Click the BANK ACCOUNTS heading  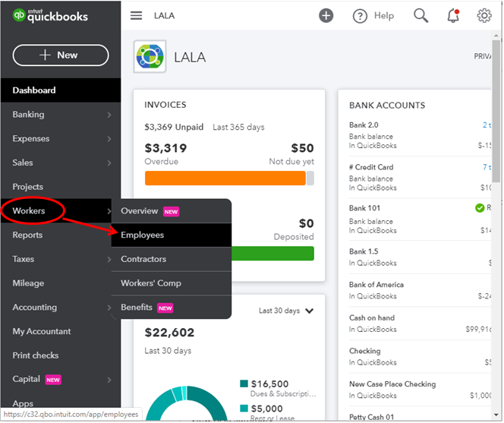[387, 106]
